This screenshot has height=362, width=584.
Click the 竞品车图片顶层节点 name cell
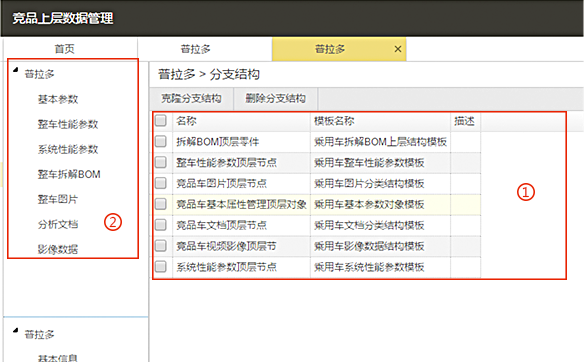click(241, 183)
